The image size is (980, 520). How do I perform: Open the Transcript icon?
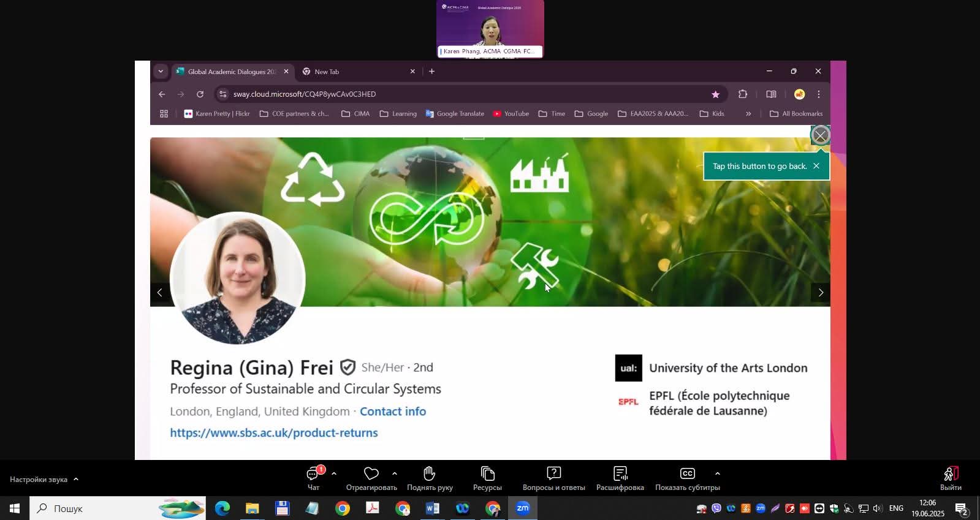(x=620, y=474)
